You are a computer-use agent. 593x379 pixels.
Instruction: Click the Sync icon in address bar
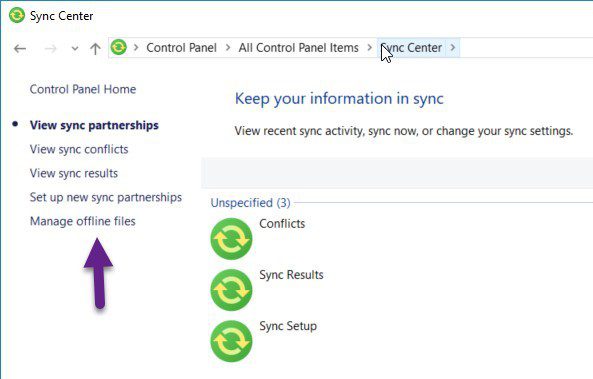click(x=119, y=47)
